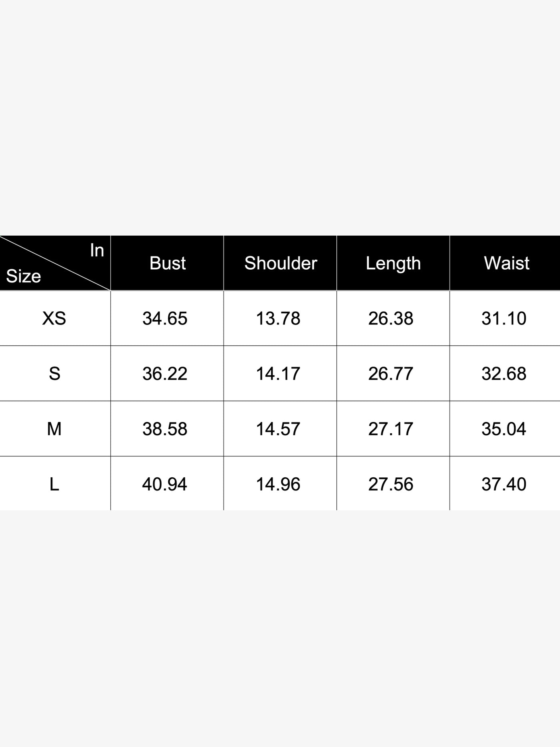Click L length value 27.56
560x747 pixels.
coord(391,484)
